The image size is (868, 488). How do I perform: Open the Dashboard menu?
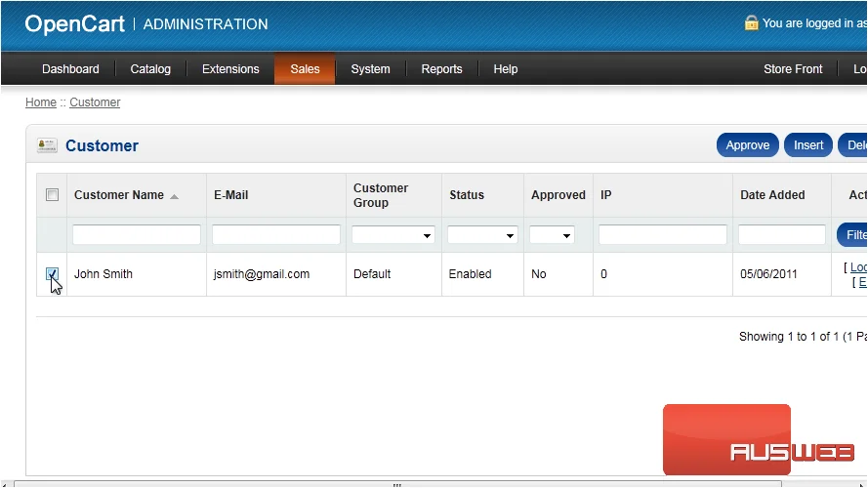70,69
